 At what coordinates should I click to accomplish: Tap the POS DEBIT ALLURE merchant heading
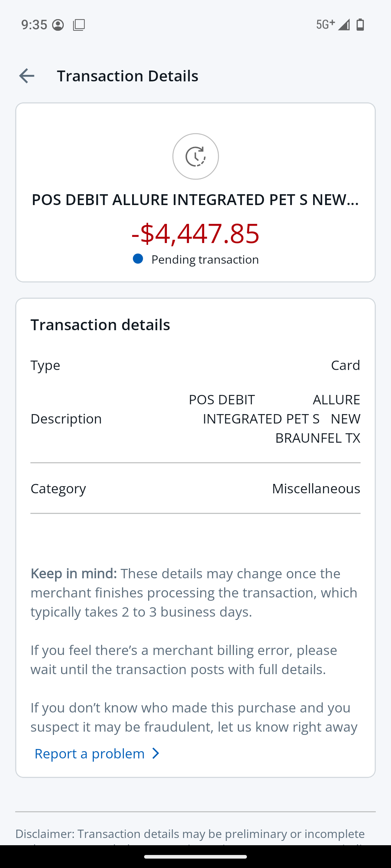point(195,200)
